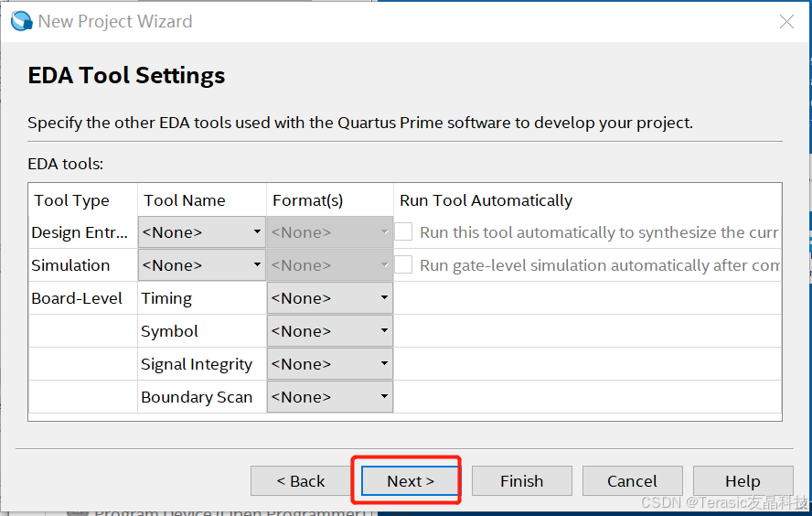The height and width of the screenshot is (516, 812).
Task: Close the New Project Wizard dialog
Action: pos(786,21)
